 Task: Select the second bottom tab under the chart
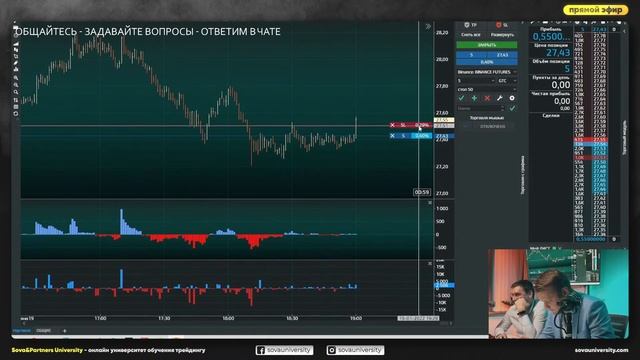[x=44, y=331]
